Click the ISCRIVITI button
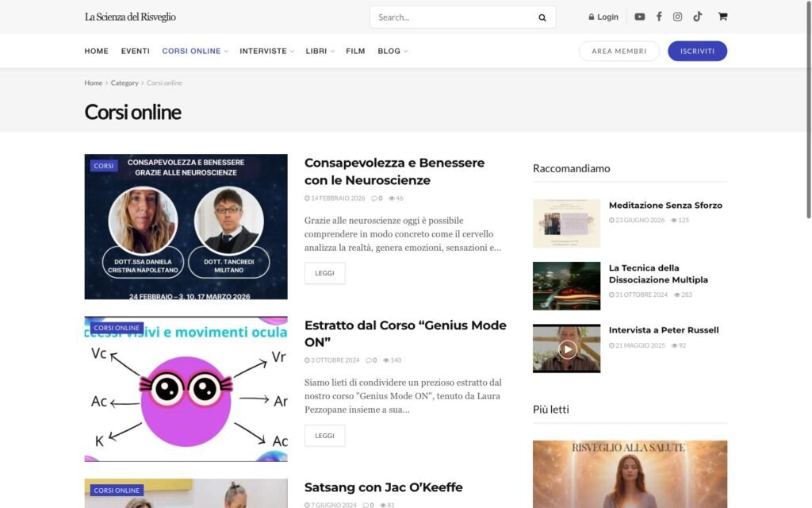The image size is (812, 508). coord(697,51)
